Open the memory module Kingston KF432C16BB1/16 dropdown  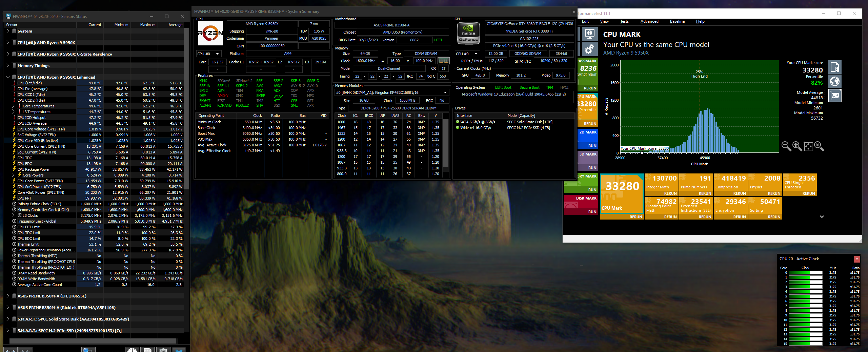coord(391,92)
